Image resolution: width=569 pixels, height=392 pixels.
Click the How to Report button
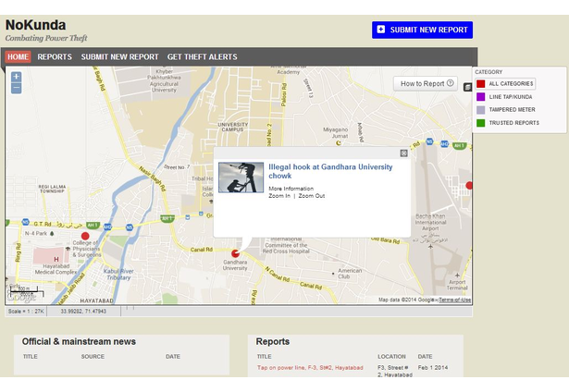(x=426, y=84)
